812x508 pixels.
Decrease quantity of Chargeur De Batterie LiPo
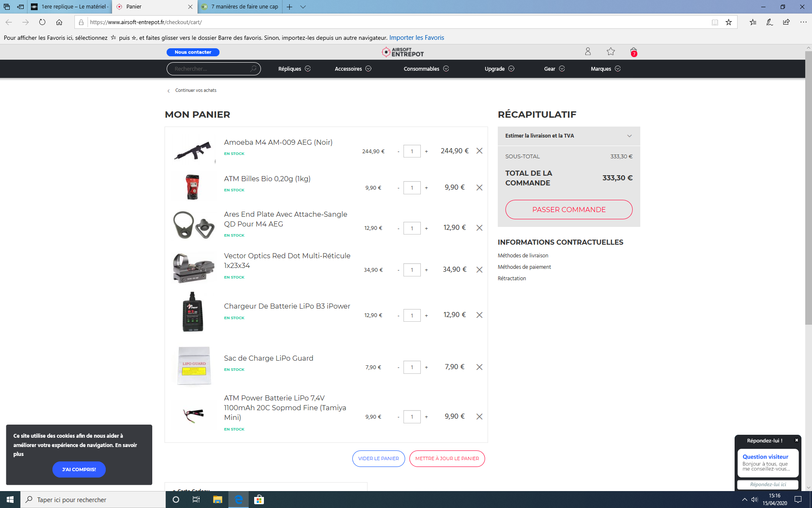click(x=398, y=316)
